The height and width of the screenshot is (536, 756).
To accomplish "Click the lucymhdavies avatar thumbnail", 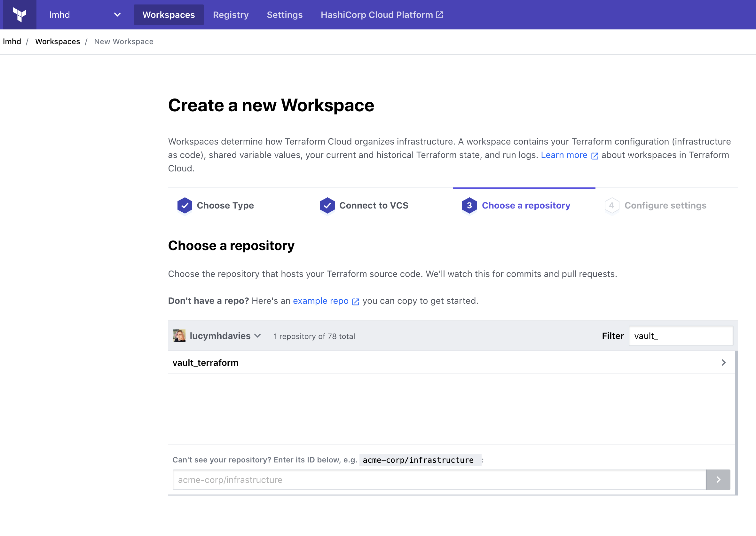I will (179, 336).
